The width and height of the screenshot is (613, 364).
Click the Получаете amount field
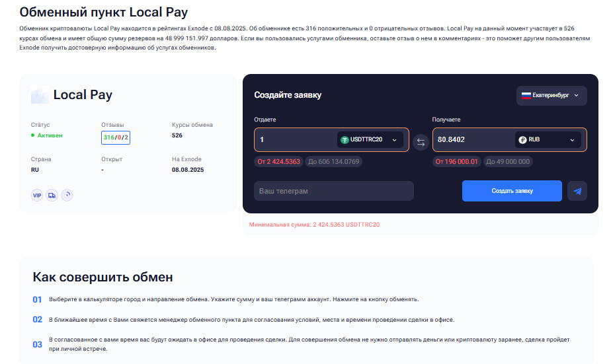[472, 140]
